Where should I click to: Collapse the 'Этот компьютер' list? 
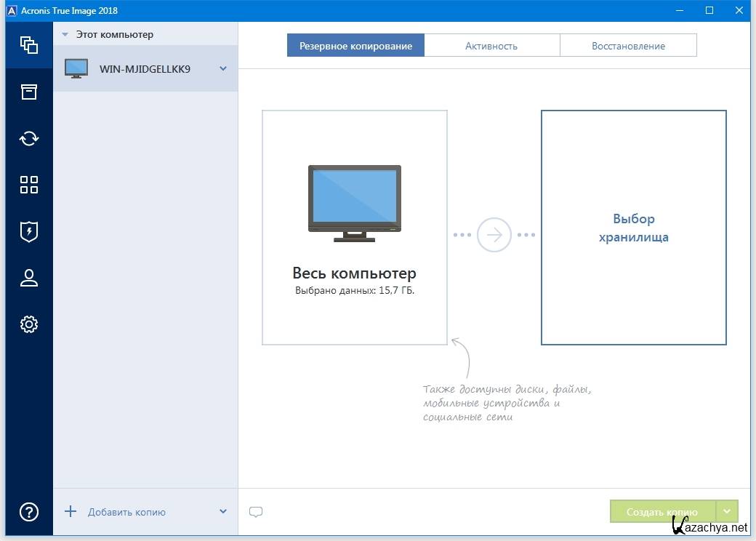pyautogui.click(x=65, y=34)
